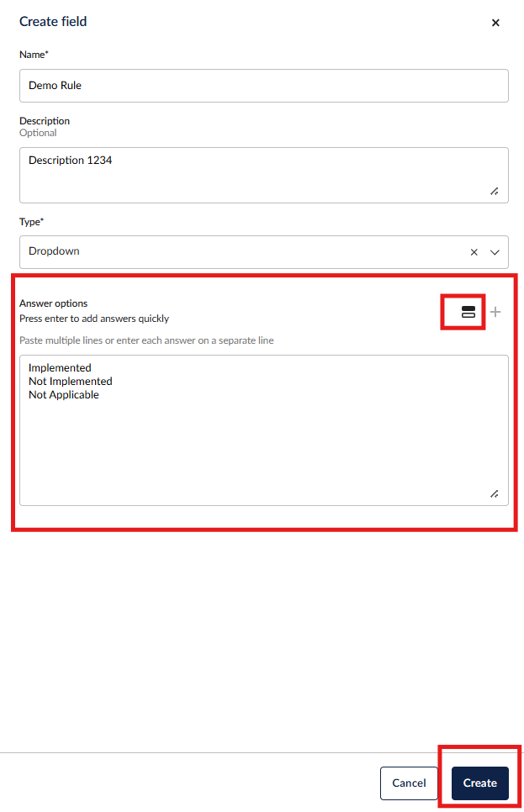Click the Name field containing Demo Rule
This screenshot has width=524, height=812.
(x=263, y=86)
